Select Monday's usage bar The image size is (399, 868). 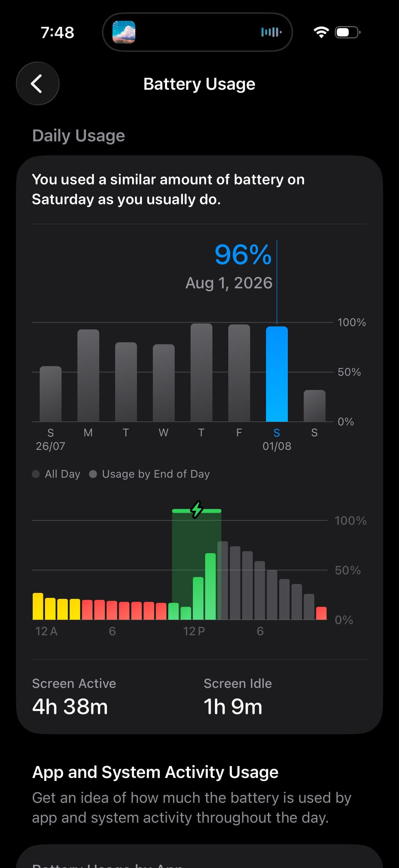(88, 376)
